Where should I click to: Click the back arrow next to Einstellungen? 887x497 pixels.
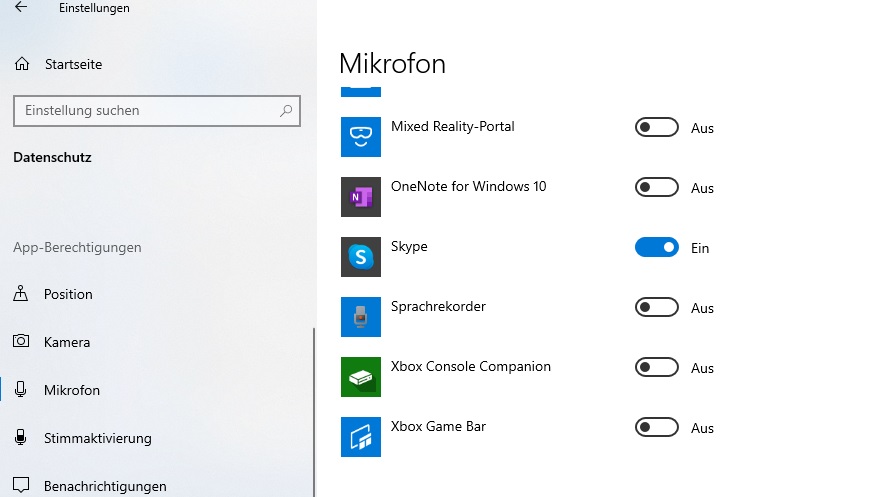coord(21,7)
